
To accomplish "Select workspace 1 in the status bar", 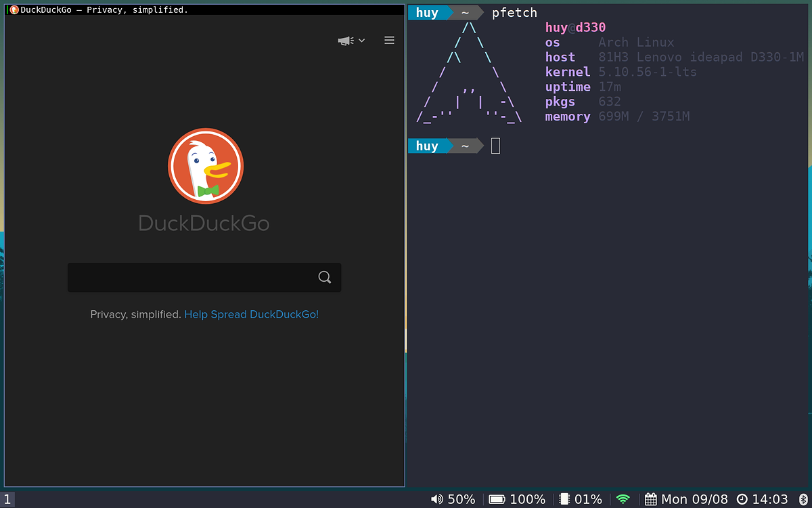I will (x=7, y=499).
